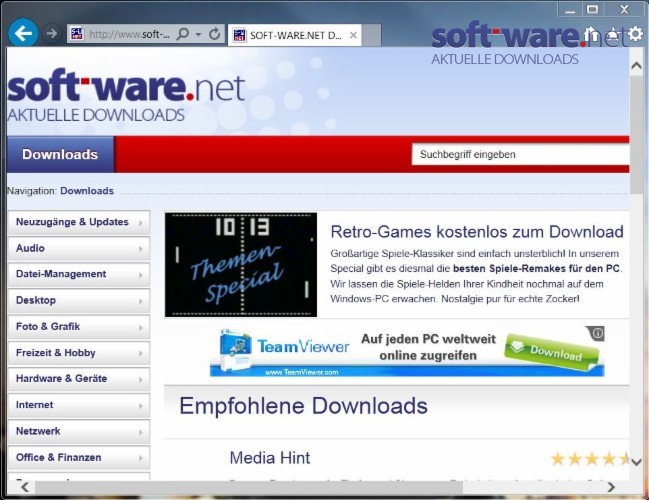Click the TeamViewer software box image

(236, 350)
